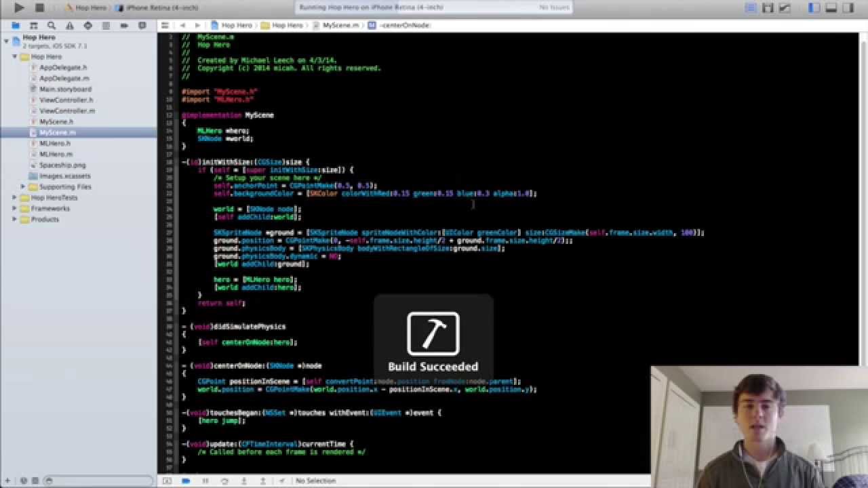Open the Breakpoint navigator

click(x=124, y=25)
